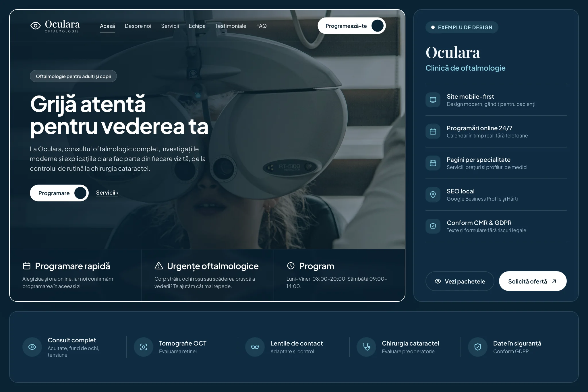This screenshot has height=392, width=588.
Task: Click the Program heading
Action: tap(317, 266)
